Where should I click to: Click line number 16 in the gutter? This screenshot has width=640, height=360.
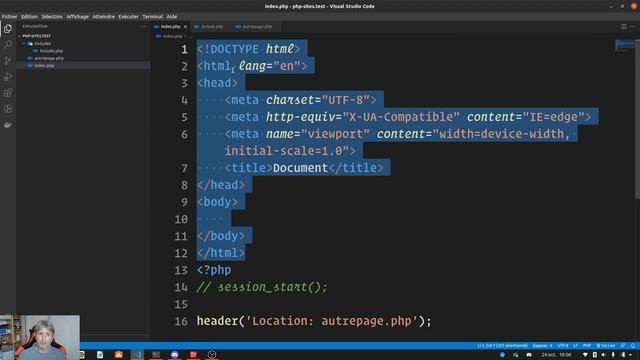point(181,321)
